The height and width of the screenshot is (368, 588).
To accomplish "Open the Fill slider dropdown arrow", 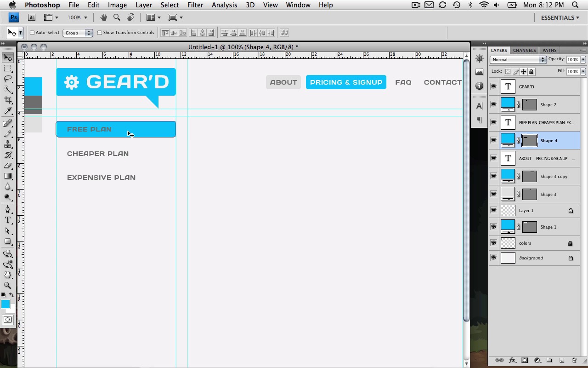I will [x=583, y=72].
